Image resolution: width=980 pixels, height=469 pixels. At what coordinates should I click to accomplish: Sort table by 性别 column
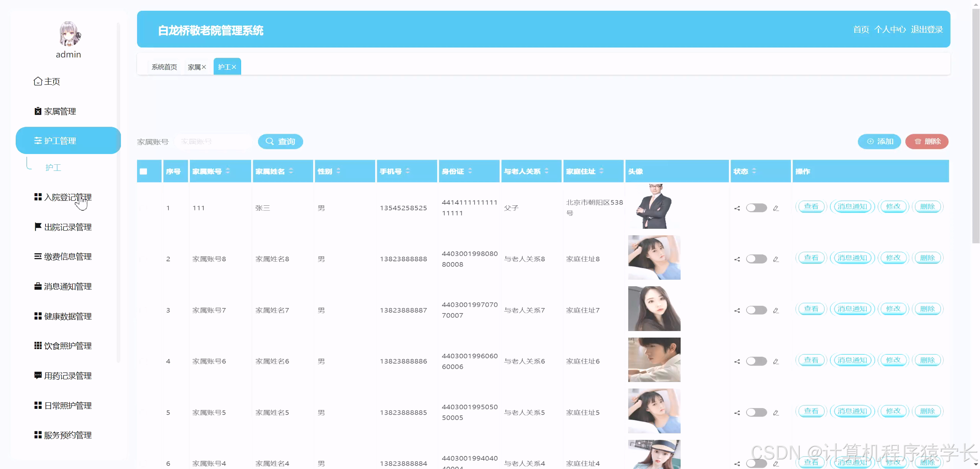coord(338,171)
